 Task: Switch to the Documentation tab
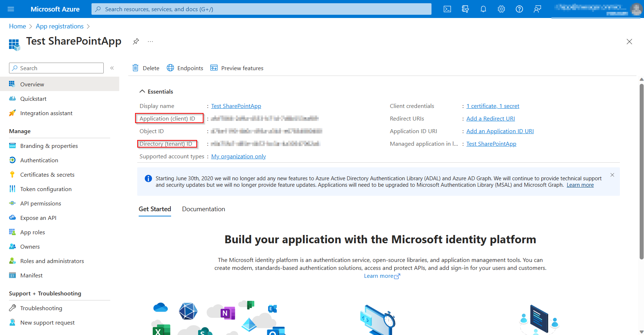click(203, 209)
